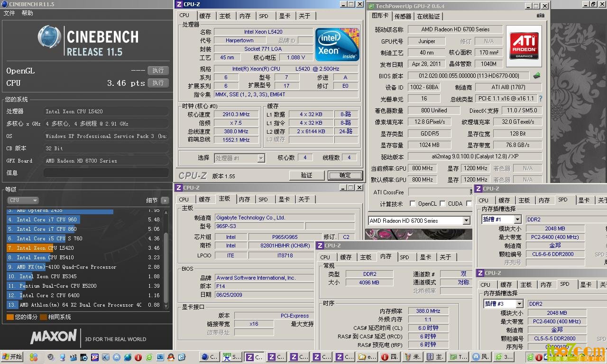
Task: Click the Windows Start button
Action: [12, 357]
